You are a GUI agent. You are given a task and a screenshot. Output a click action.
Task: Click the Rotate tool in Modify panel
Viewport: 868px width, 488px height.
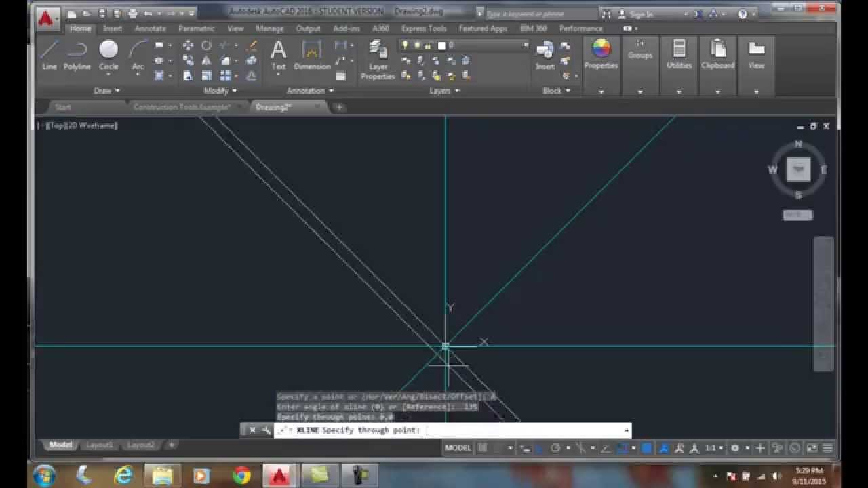click(x=206, y=45)
